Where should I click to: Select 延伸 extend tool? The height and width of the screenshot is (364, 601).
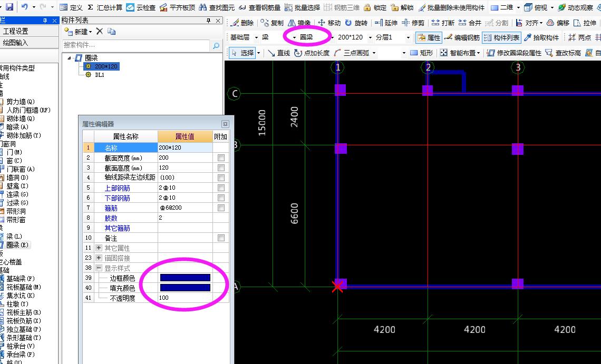click(x=386, y=23)
